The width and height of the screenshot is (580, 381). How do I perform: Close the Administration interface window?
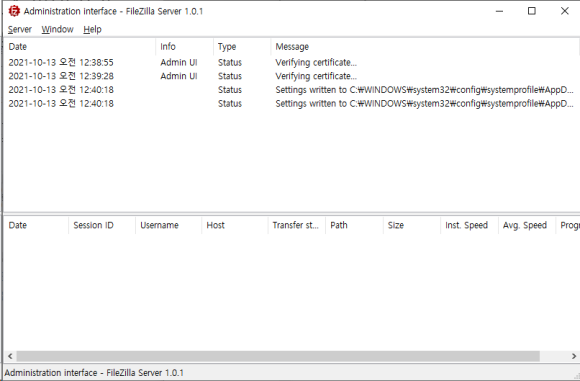tap(564, 11)
